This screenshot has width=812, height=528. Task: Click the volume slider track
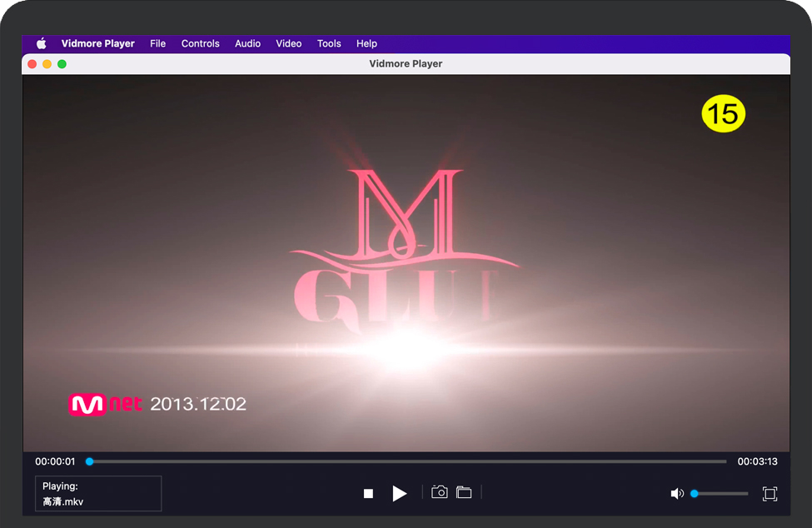click(721, 494)
